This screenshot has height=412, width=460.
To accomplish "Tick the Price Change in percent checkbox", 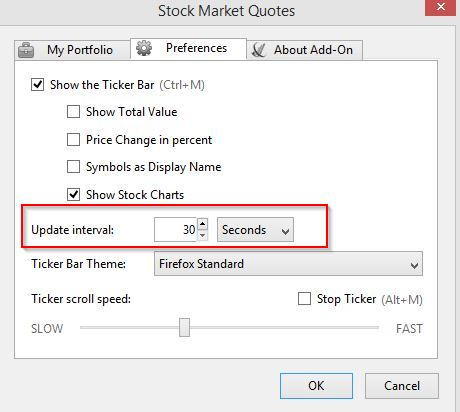I will (x=73, y=140).
